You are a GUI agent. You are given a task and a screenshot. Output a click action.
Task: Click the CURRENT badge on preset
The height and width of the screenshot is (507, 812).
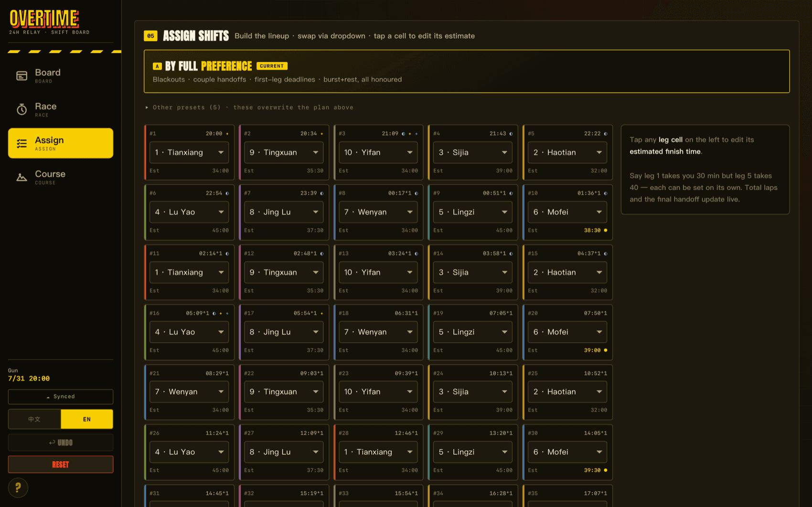point(272,66)
